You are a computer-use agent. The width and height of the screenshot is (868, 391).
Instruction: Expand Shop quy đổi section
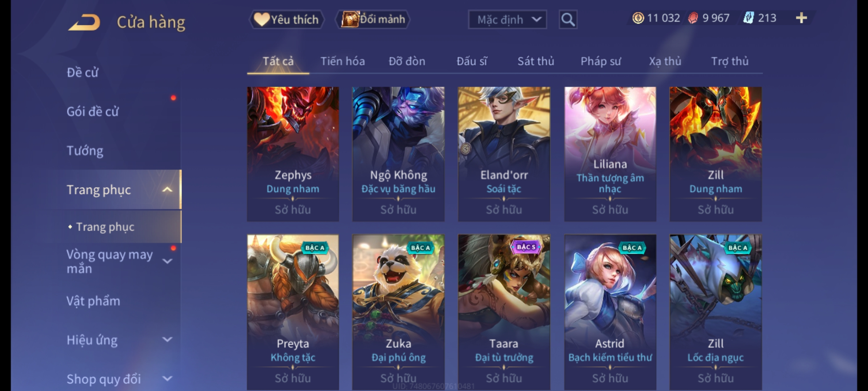click(x=167, y=379)
